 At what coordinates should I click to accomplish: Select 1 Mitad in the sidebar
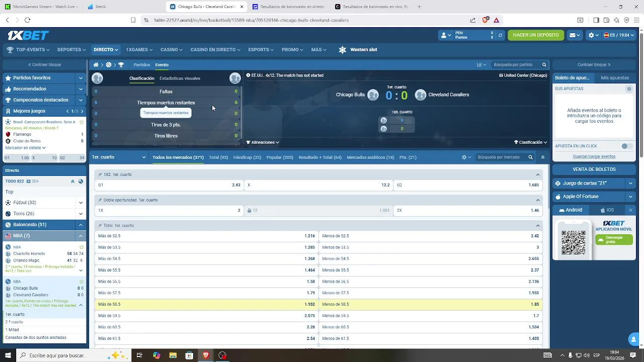click(44, 330)
